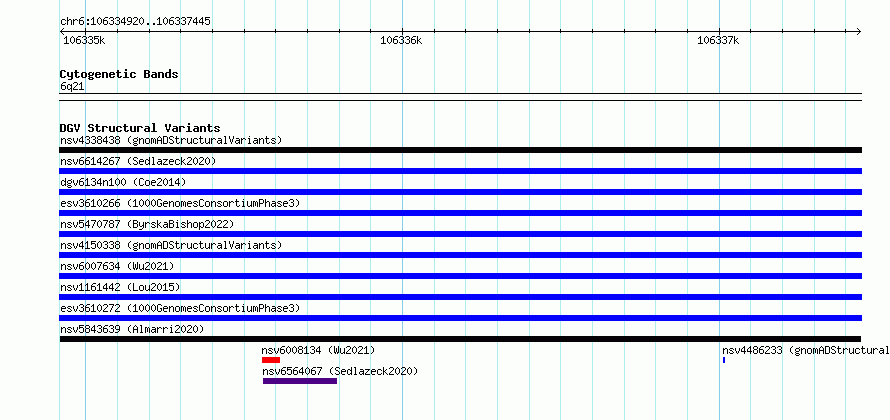Open the nsv1161442 (Lou2015) label
The image size is (890, 420).
click(x=120, y=287)
